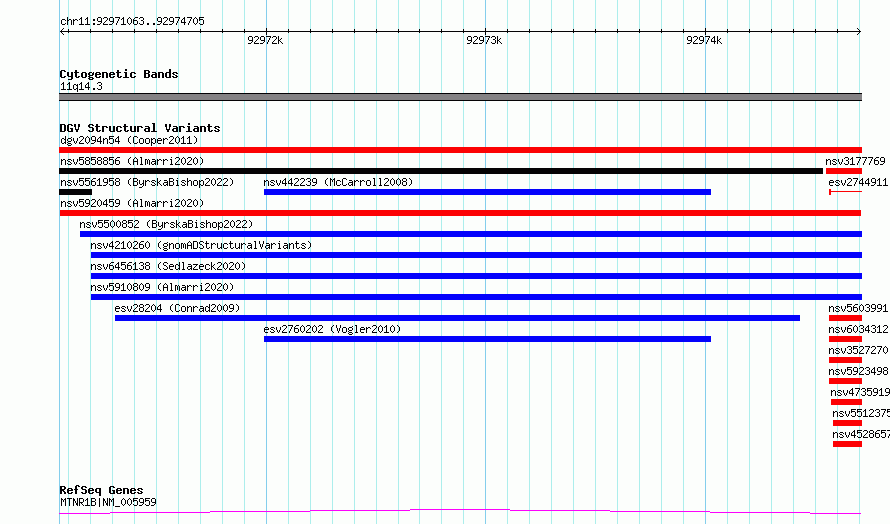
Task: Click the DGV Structural Variants track title
Action: [140, 128]
